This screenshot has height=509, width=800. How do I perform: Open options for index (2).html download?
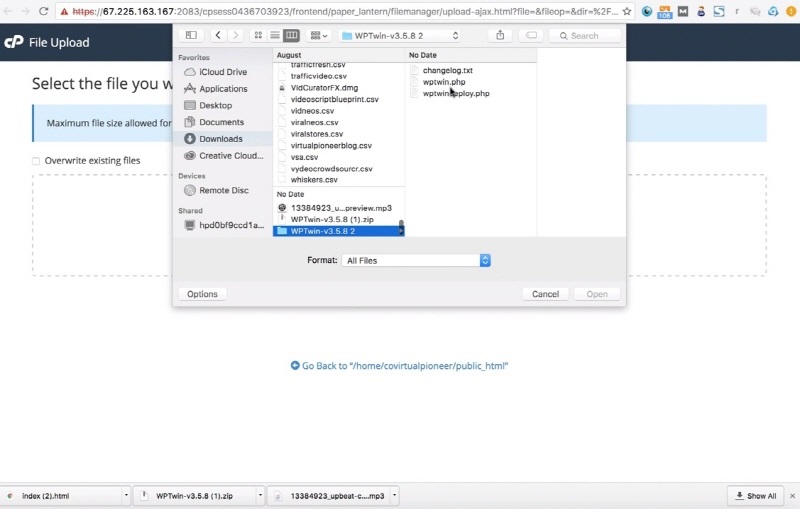click(x=126, y=495)
